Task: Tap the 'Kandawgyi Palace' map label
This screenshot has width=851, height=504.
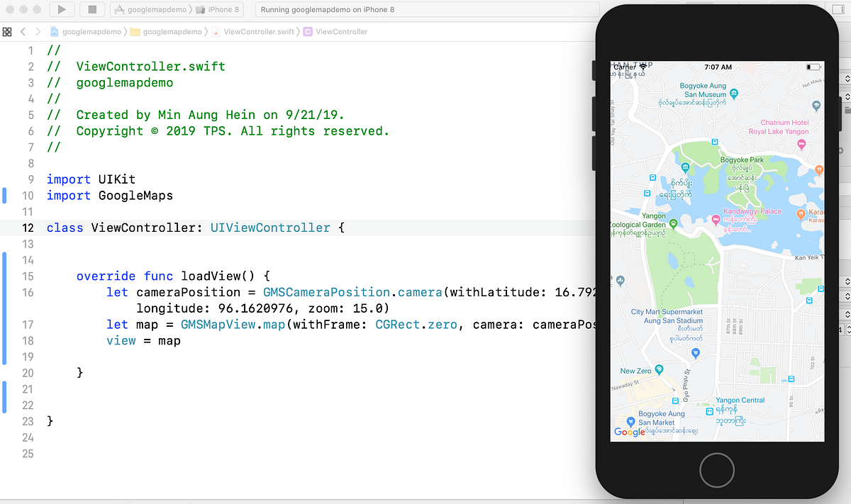Action: click(x=752, y=211)
